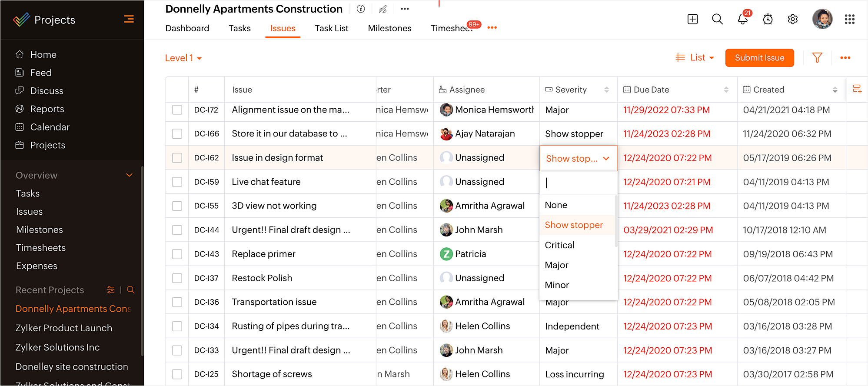Switch to the Milestones tab
The image size is (868, 386).
pyautogui.click(x=389, y=28)
